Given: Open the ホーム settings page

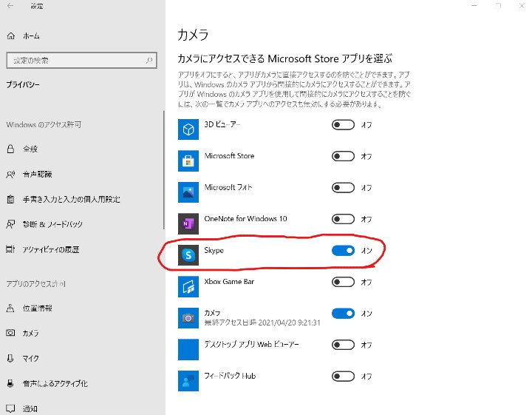Looking at the screenshot, I should (31, 36).
